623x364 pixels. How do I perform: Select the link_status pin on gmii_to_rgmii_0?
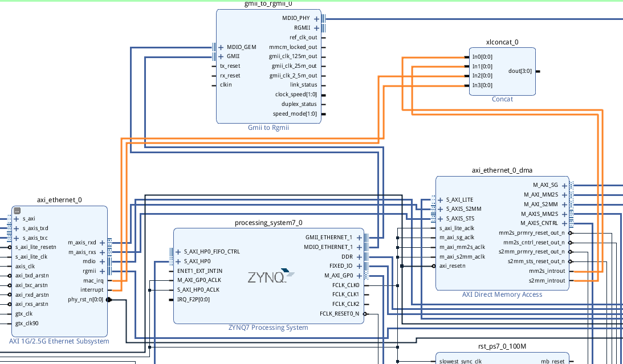pos(304,85)
